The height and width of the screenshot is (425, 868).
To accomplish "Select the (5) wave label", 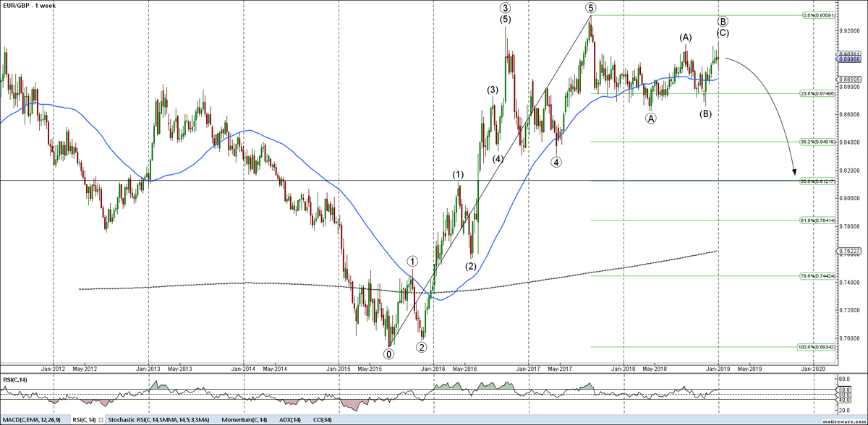I will click(x=506, y=20).
